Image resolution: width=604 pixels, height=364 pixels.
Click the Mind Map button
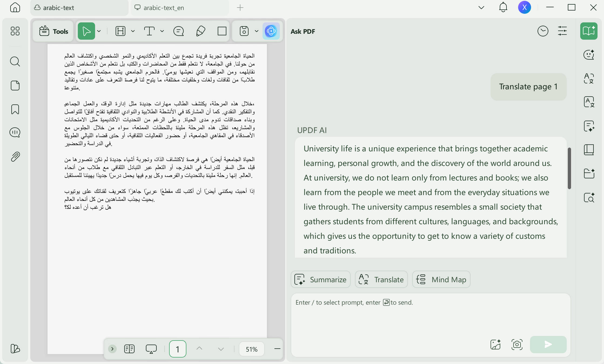click(441, 280)
